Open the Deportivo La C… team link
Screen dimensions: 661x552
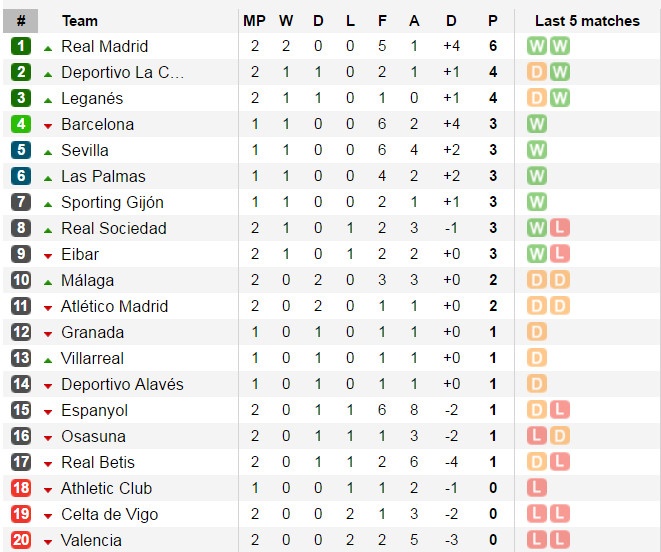pos(122,72)
